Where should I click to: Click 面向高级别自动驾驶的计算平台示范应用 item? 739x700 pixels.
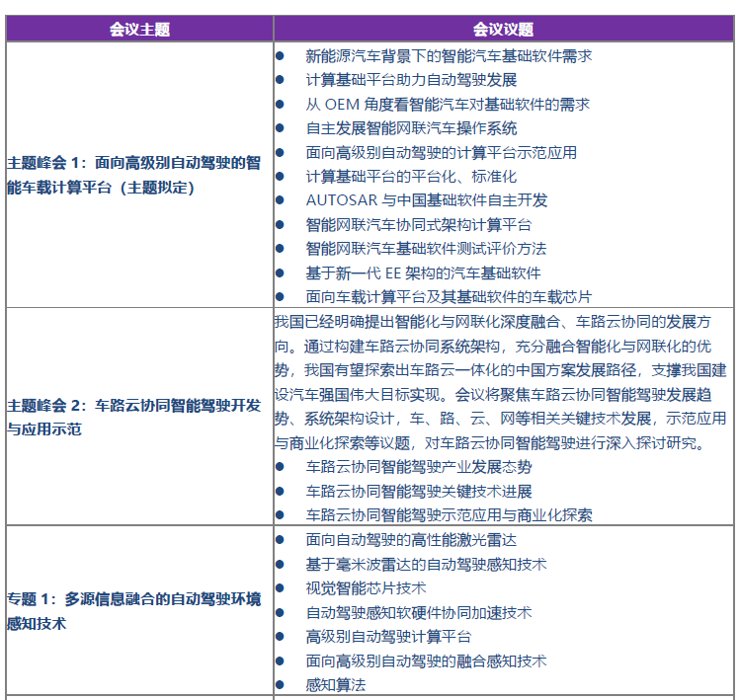pyautogui.click(x=441, y=153)
